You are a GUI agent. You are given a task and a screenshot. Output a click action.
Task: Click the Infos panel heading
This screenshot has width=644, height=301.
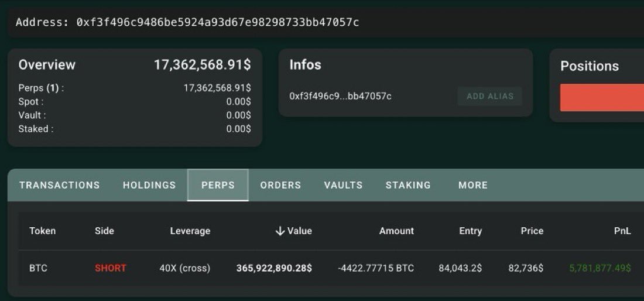click(x=305, y=65)
